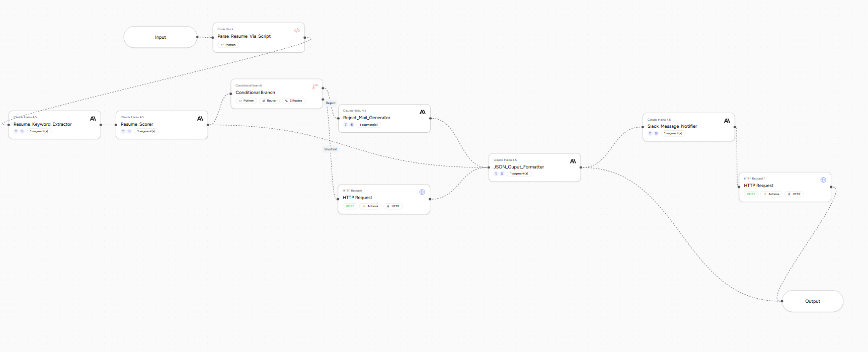868x352 pixels.
Task: Click the 1 segment(s) tag on Slack_Message_Notifier
Action: pyautogui.click(x=673, y=133)
